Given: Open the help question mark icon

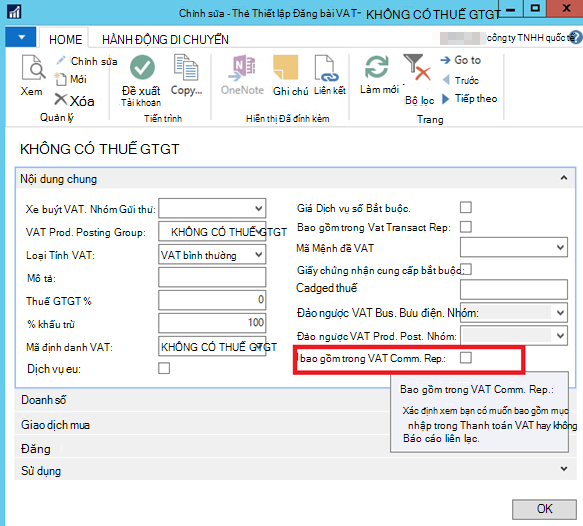Looking at the screenshot, I should [576, 37].
